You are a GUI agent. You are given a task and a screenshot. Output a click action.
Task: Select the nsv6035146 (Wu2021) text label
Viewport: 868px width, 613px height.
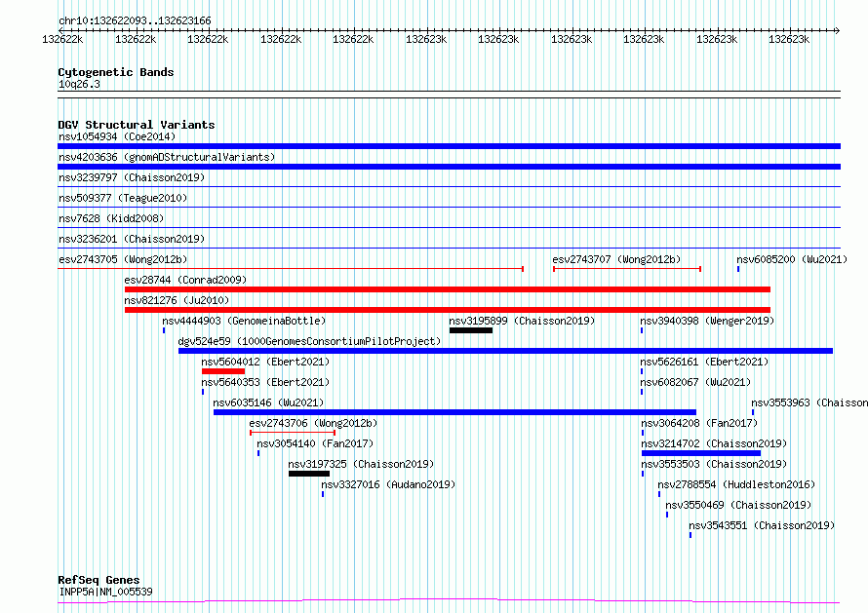[268, 402]
